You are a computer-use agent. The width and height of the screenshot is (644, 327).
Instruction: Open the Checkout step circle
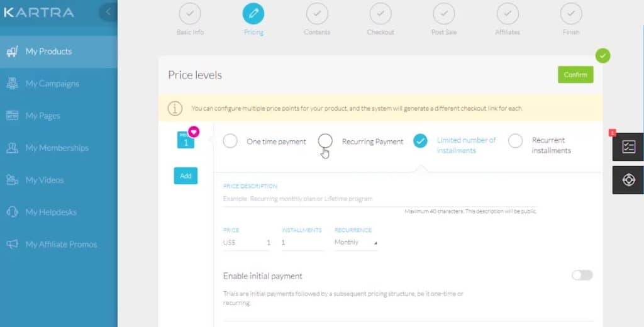click(x=380, y=14)
